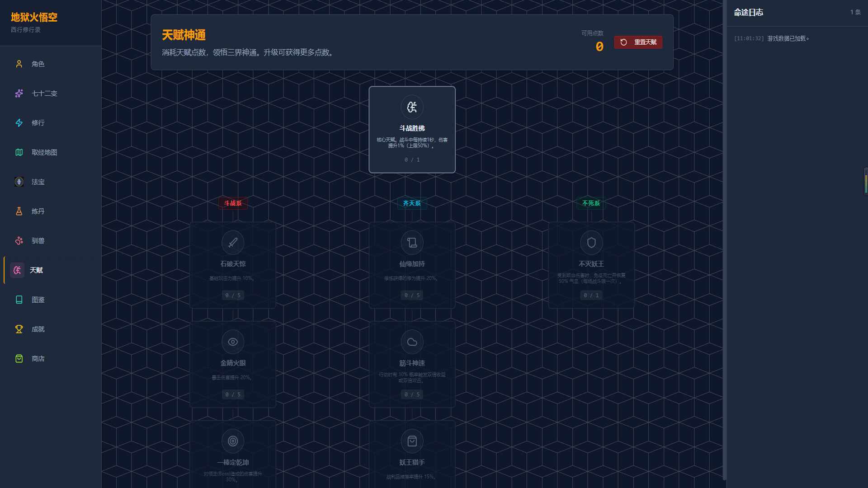Click the 修行 lightning bolt icon
This screenshot has height=488, width=868.
pyautogui.click(x=19, y=122)
